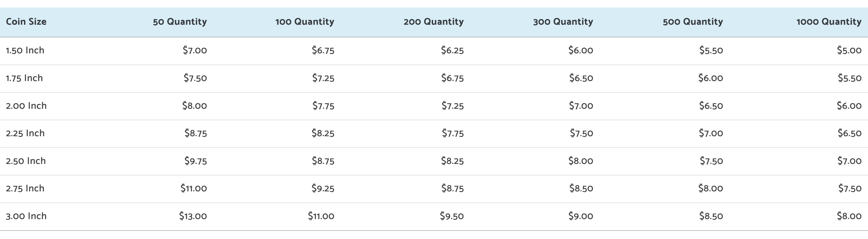Screen dimensions: 868x239
Task: Click the $8.50 price in 2.75 Inch row
Action: (581, 188)
